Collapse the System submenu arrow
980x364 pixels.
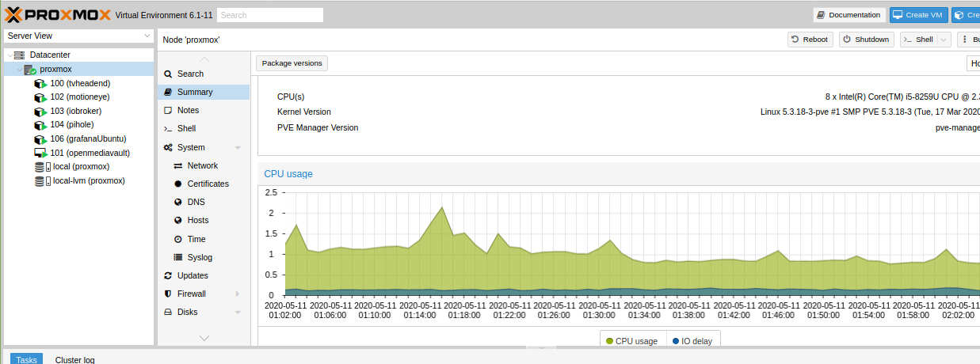[238, 148]
